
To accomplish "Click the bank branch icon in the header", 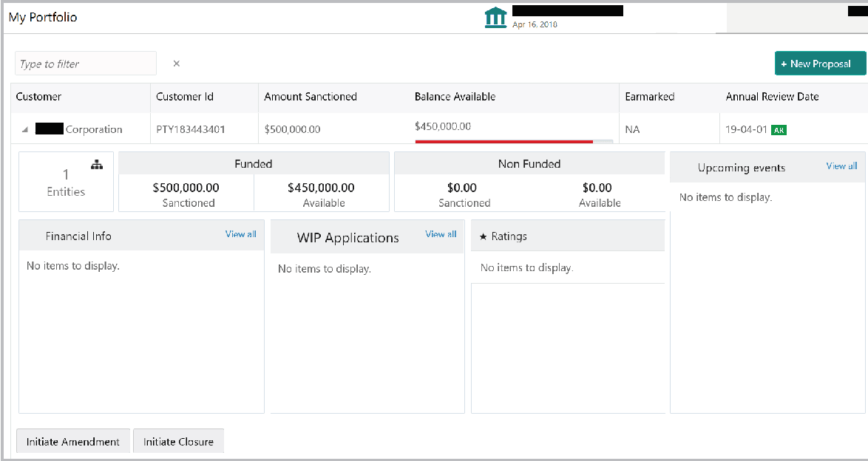I will tap(495, 16).
